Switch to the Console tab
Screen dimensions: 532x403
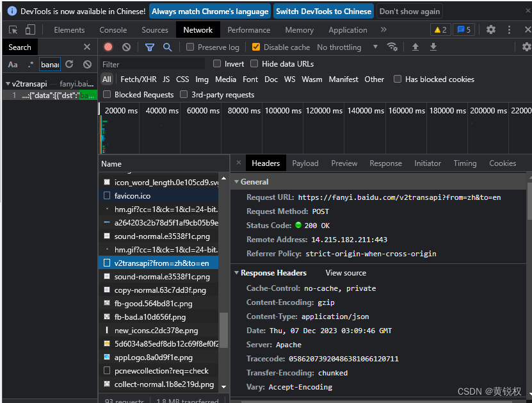tap(113, 30)
